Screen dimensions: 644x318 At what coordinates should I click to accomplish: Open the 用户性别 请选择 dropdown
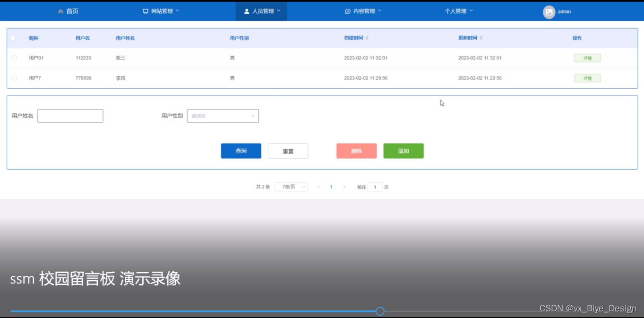click(x=223, y=116)
